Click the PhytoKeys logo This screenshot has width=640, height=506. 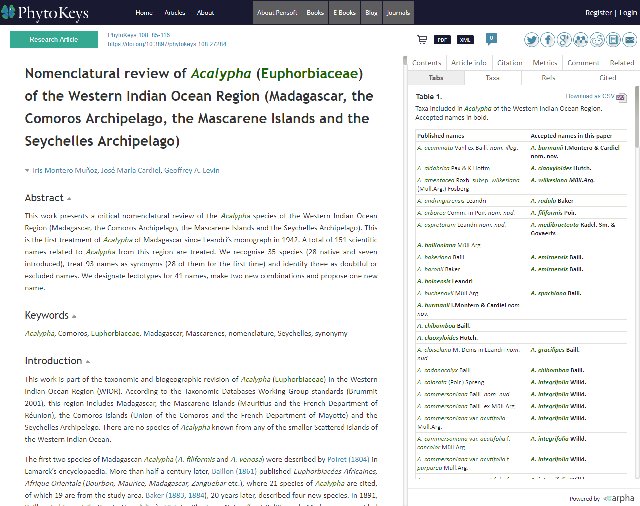(44, 12)
